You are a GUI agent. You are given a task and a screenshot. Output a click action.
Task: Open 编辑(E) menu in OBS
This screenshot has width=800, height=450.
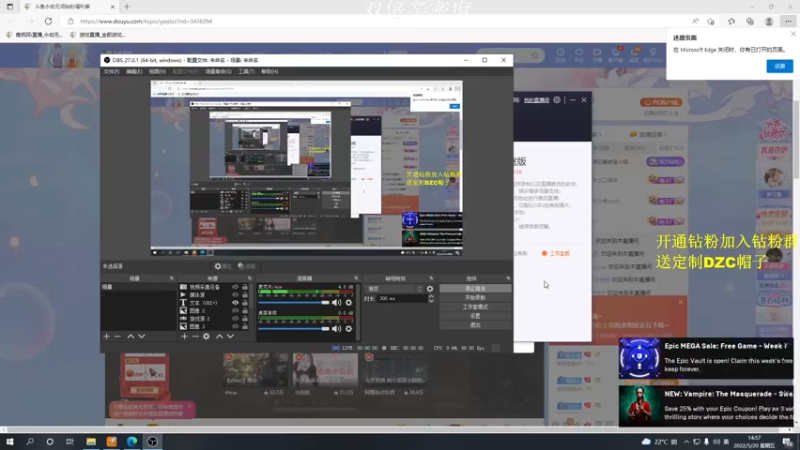click(x=134, y=72)
